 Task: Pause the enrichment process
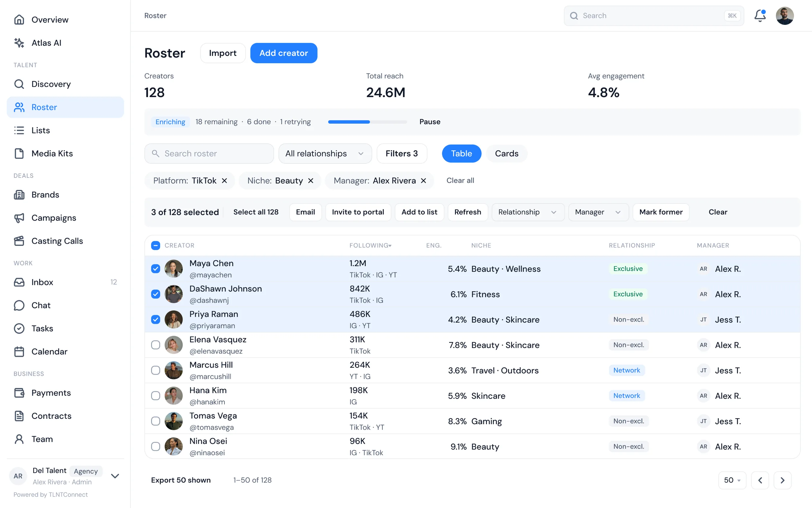click(430, 122)
